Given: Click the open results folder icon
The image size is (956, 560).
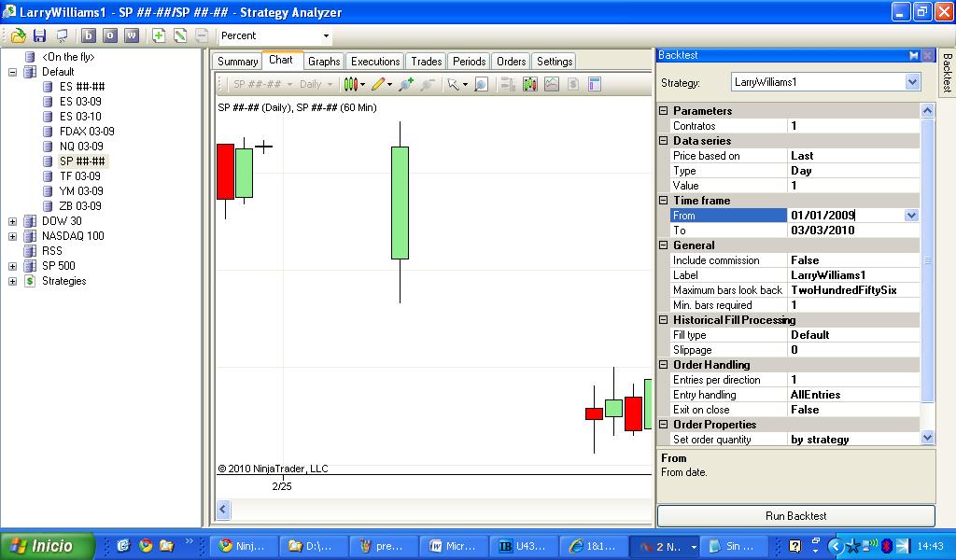Looking at the screenshot, I should coord(19,35).
